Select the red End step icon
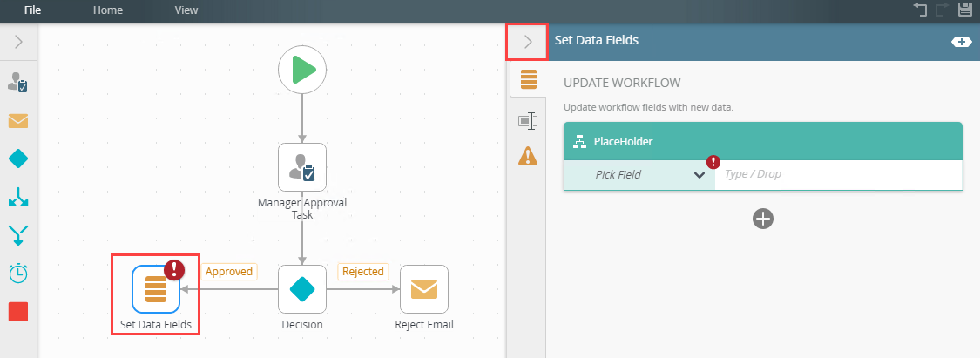 point(18,312)
